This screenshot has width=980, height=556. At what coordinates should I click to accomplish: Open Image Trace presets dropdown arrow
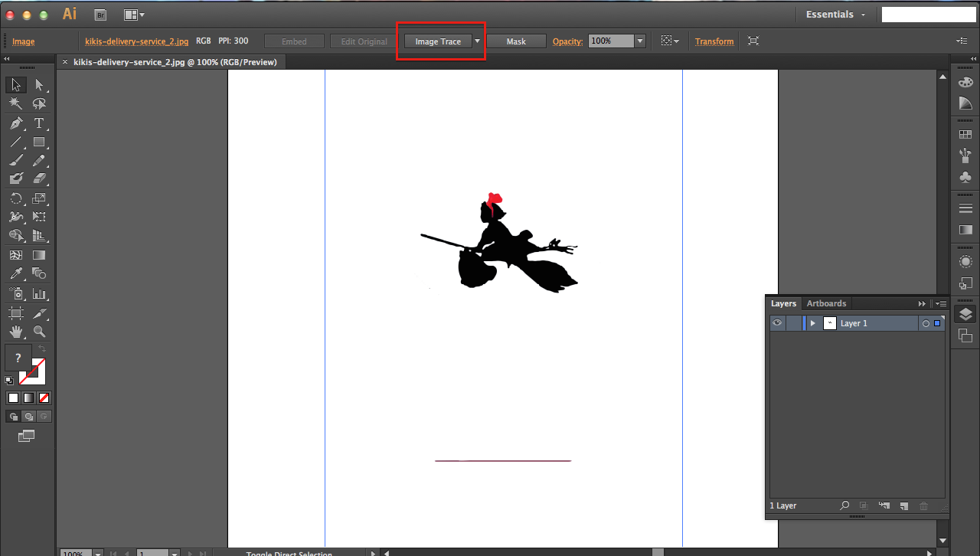point(478,41)
